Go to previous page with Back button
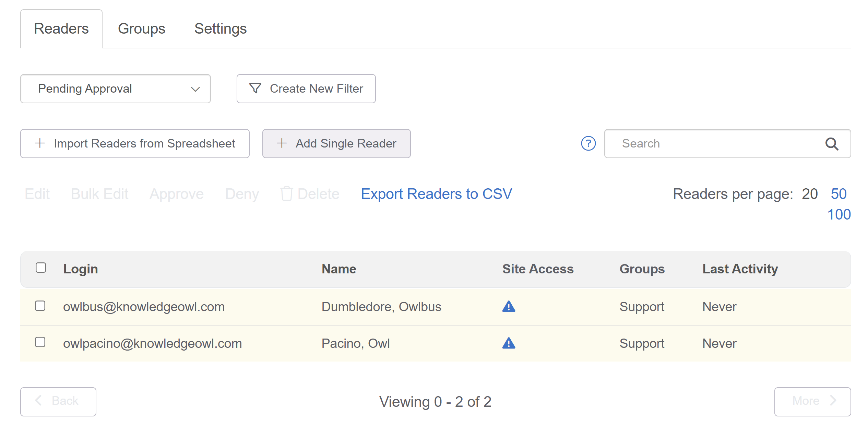Screen dimensions: 868x425 58,401
